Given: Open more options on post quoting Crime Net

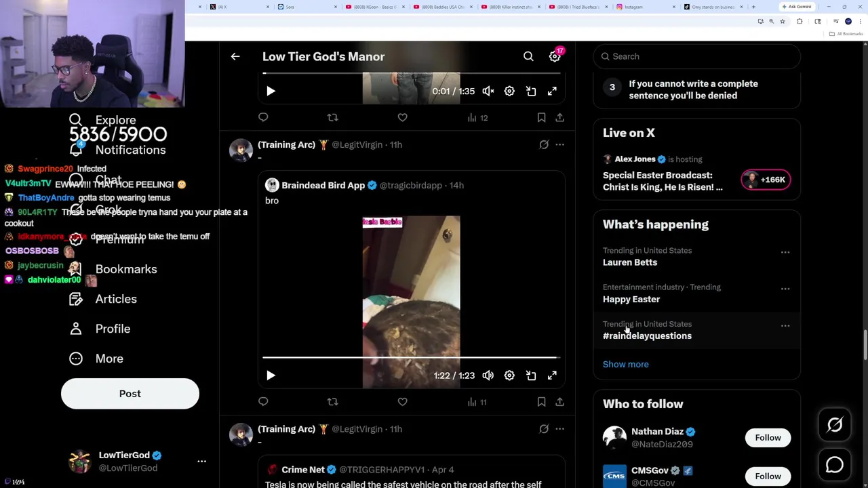Looking at the screenshot, I should [x=559, y=429].
